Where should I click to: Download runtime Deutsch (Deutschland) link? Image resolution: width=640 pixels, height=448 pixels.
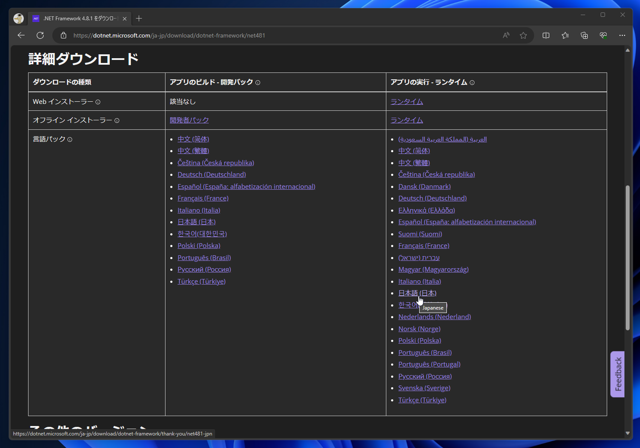[x=433, y=198]
